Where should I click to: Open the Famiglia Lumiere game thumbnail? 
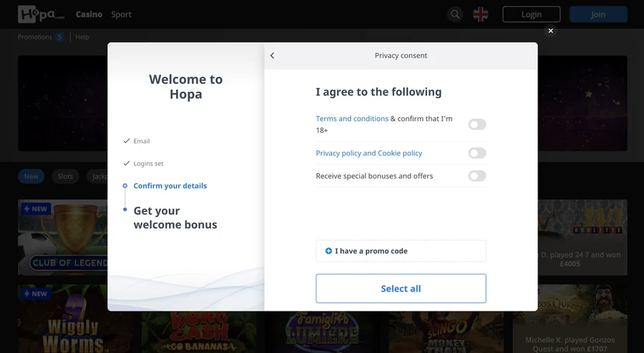pyautogui.click(x=323, y=332)
